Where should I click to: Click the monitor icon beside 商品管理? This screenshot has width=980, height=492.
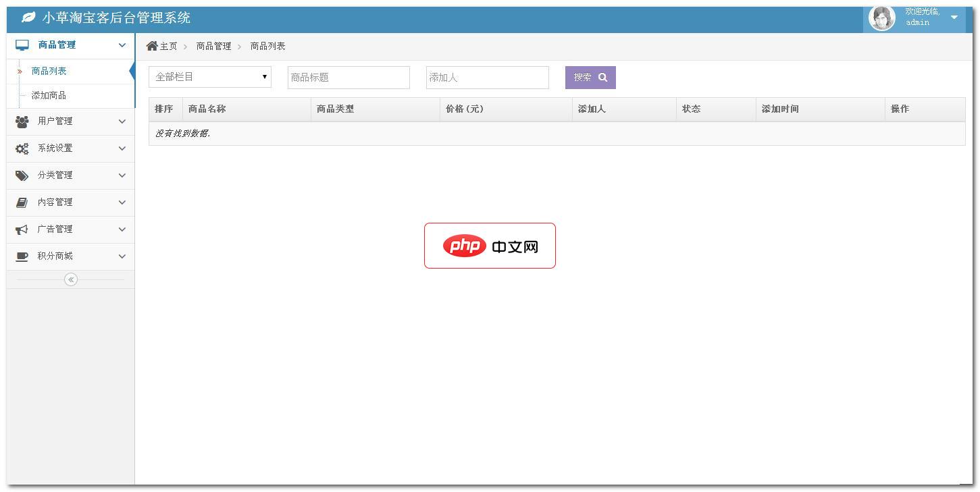(x=22, y=45)
